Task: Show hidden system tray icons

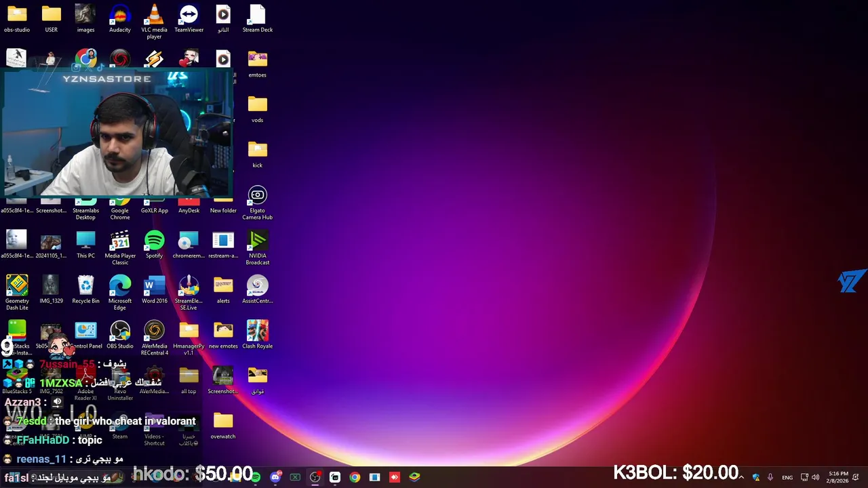Action: point(741,477)
